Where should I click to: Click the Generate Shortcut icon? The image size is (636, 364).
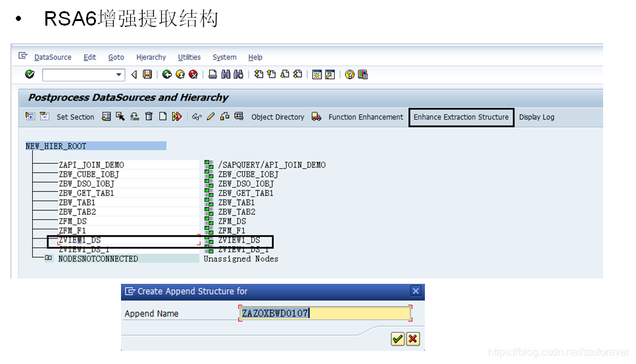click(330, 75)
